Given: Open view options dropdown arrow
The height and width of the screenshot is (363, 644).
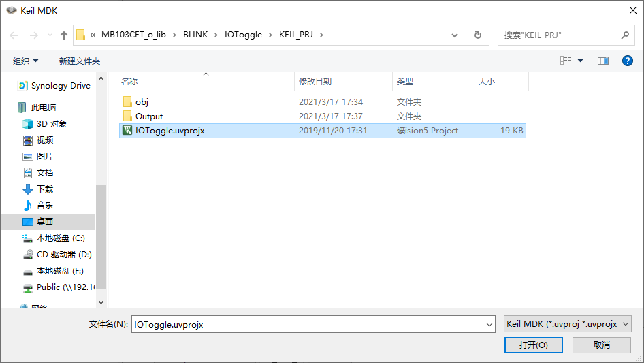Looking at the screenshot, I should point(580,61).
